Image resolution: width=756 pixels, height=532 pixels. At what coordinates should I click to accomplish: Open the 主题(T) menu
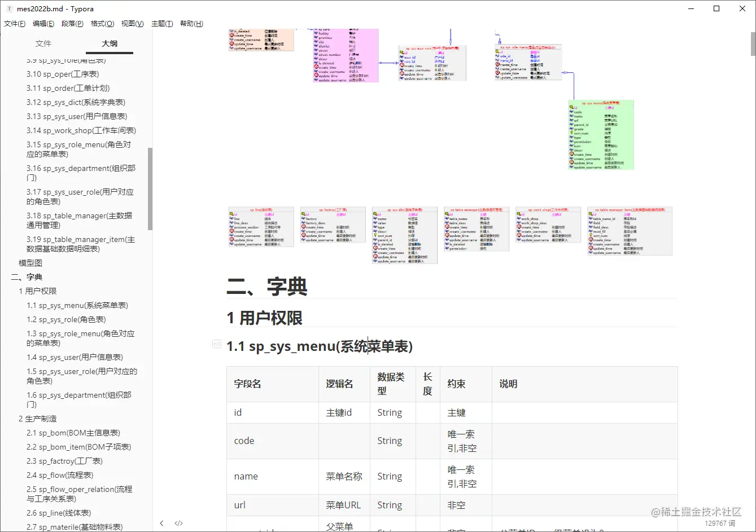tap(162, 23)
